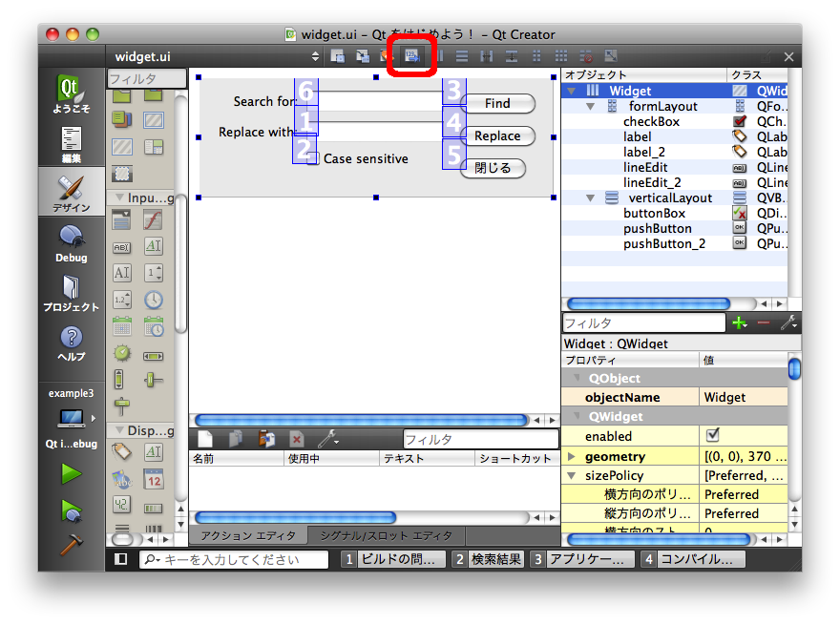840x624 pixels.
Task: Open the Welcome mode with Qt logo
Action: 72,95
